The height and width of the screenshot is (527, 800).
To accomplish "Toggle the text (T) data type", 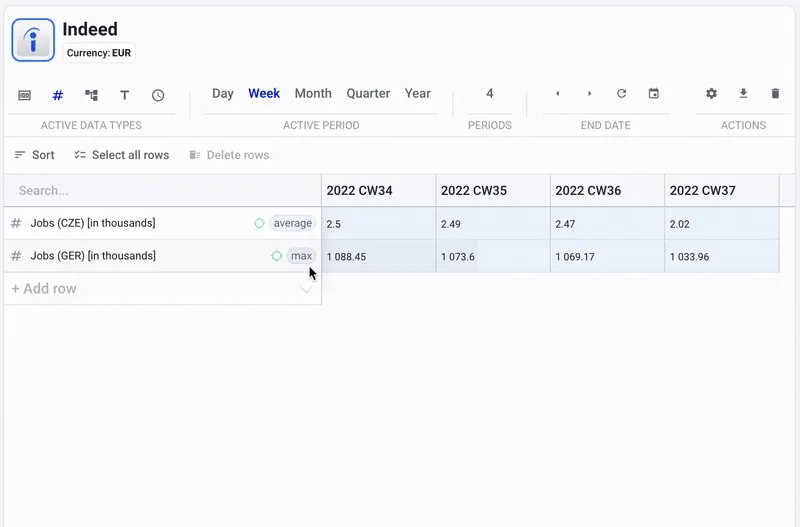I will [x=124, y=95].
